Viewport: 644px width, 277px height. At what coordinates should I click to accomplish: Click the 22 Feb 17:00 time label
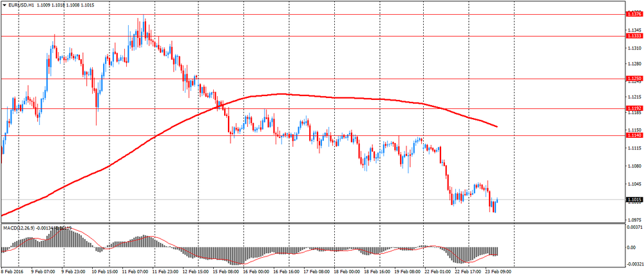[469, 272]
